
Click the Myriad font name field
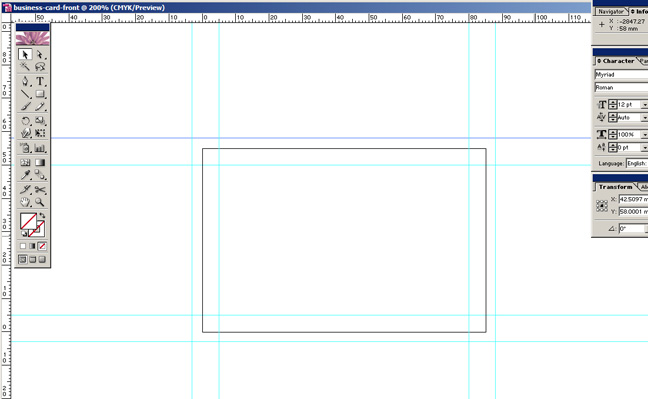click(x=621, y=74)
